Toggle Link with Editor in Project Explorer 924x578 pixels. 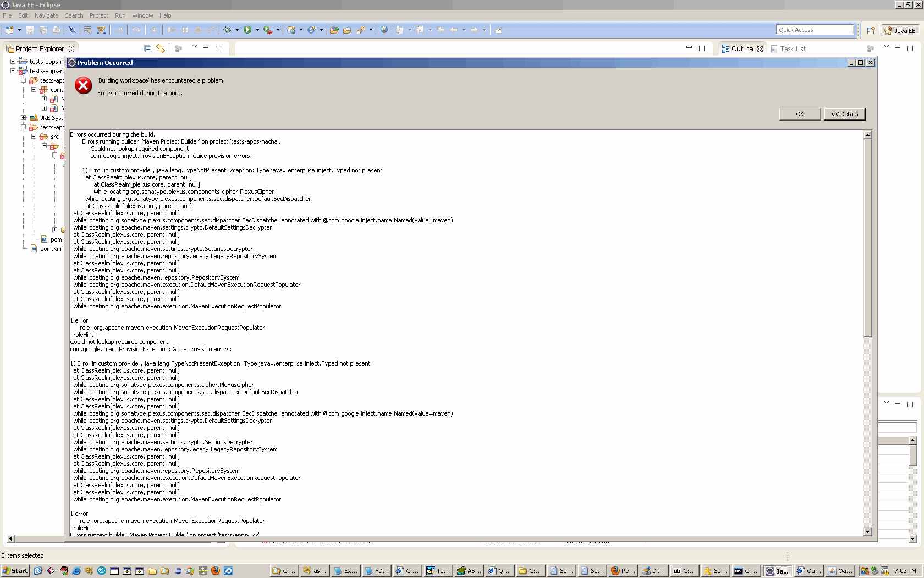tap(161, 49)
